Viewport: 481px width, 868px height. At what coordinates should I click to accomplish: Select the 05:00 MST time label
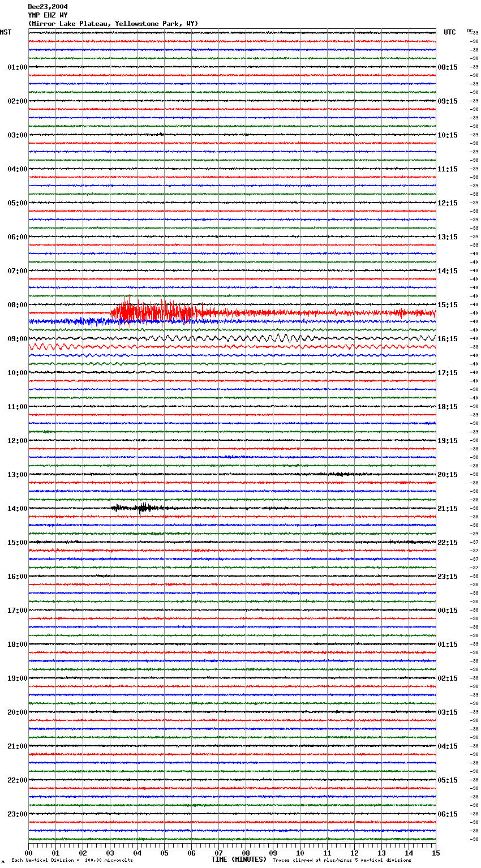pyautogui.click(x=18, y=203)
